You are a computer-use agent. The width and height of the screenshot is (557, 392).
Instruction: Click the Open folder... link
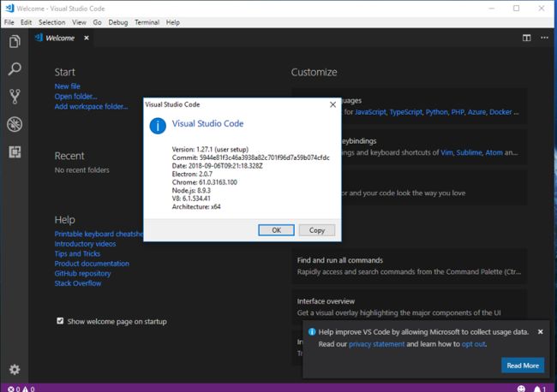[75, 97]
